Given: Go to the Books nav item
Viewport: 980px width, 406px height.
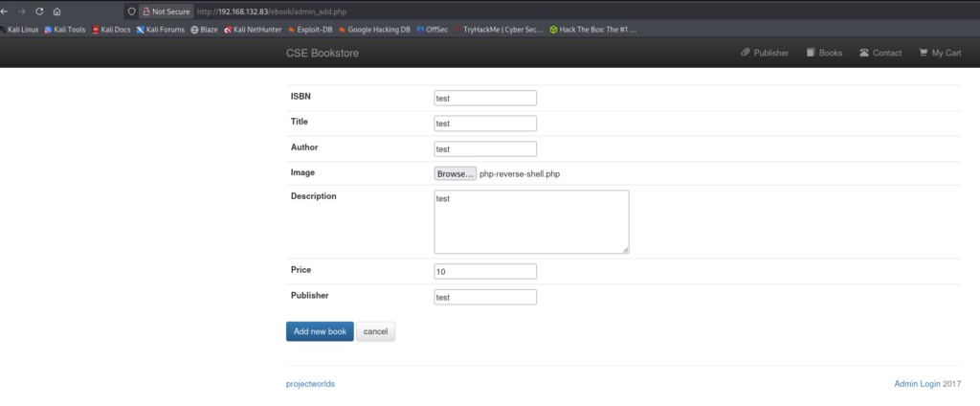Looking at the screenshot, I should [x=824, y=53].
